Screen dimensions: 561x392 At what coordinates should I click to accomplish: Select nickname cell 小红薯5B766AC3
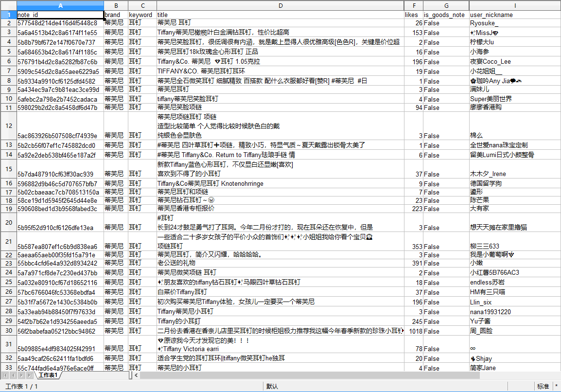pyautogui.click(x=515, y=273)
